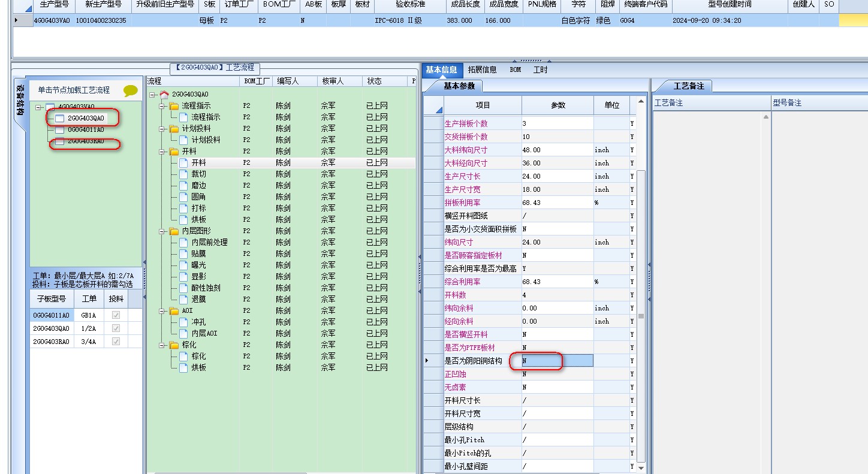The height and width of the screenshot is (474, 868).
Task: Click the AOI folder icon
Action: click(174, 311)
